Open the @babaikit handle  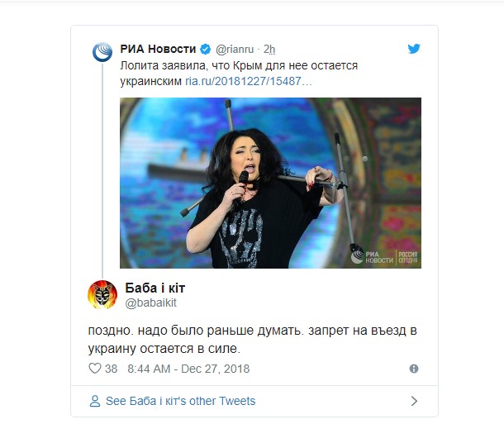150,303
